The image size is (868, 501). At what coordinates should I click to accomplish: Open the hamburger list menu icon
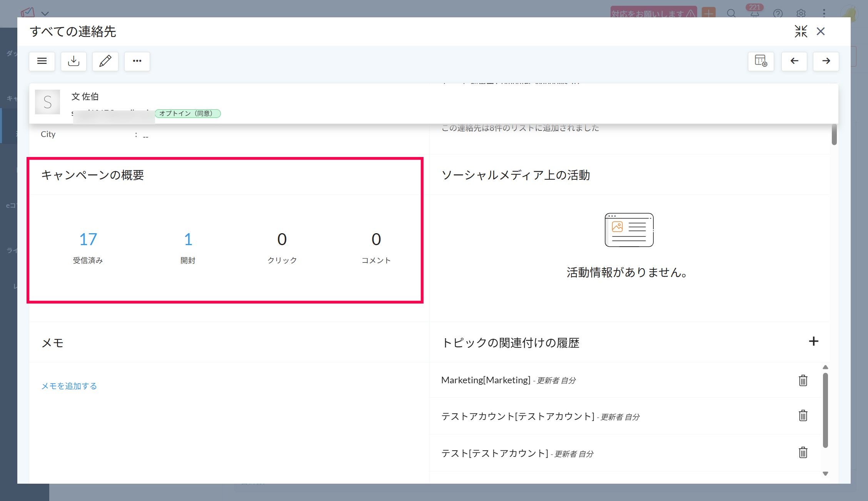coord(42,61)
